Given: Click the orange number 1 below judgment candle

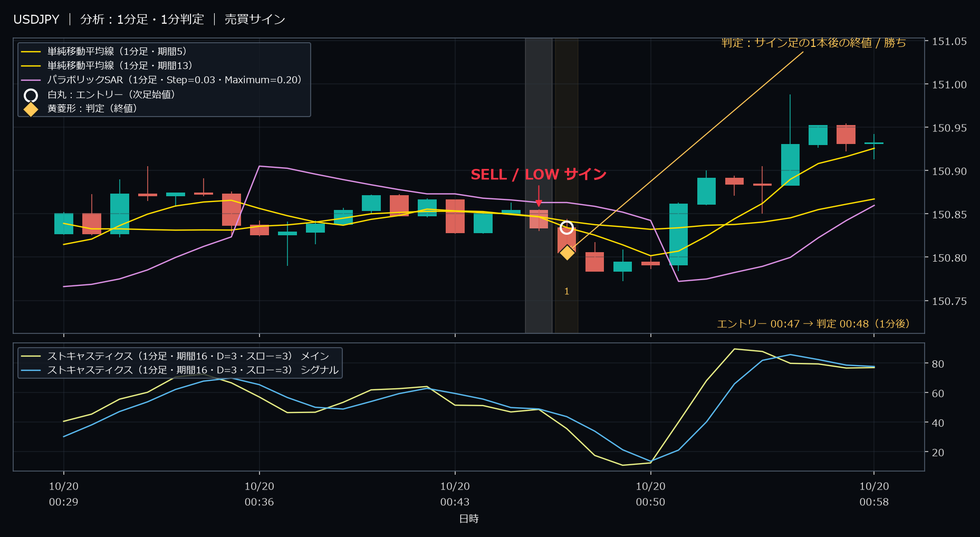Looking at the screenshot, I should (x=567, y=291).
